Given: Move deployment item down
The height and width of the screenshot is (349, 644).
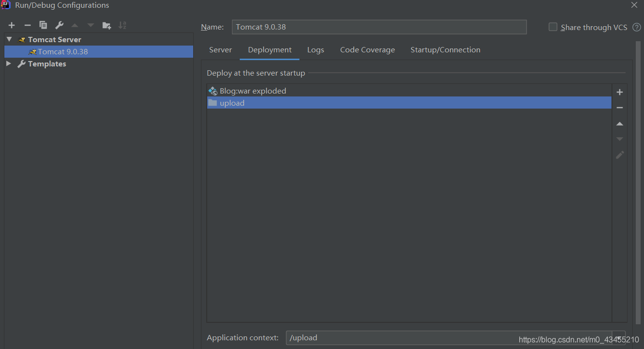Looking at the screenshot, I should [620, 139].
